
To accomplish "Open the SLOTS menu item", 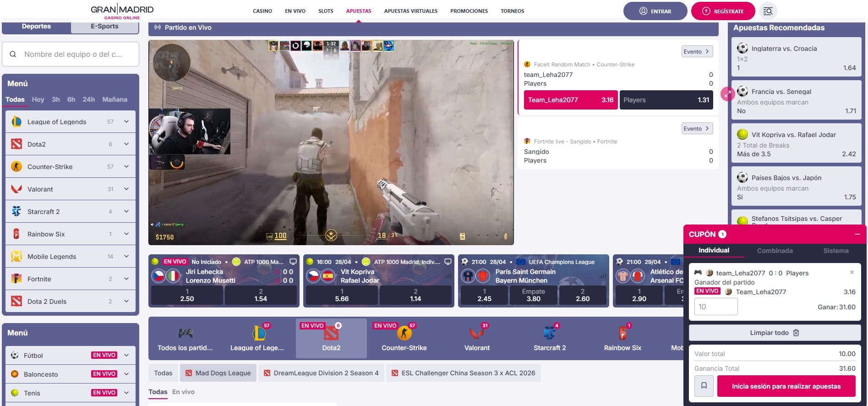I will tap(326, 11).
